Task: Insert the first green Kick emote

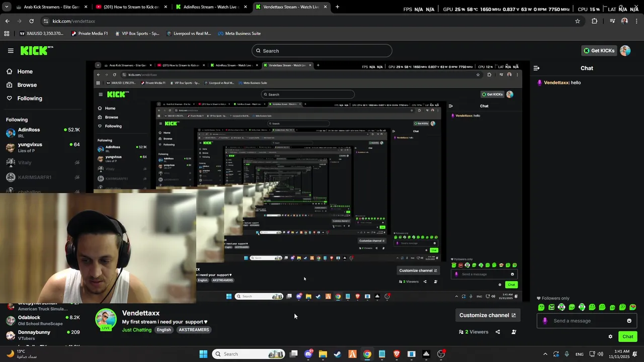Action: point(541,307)
